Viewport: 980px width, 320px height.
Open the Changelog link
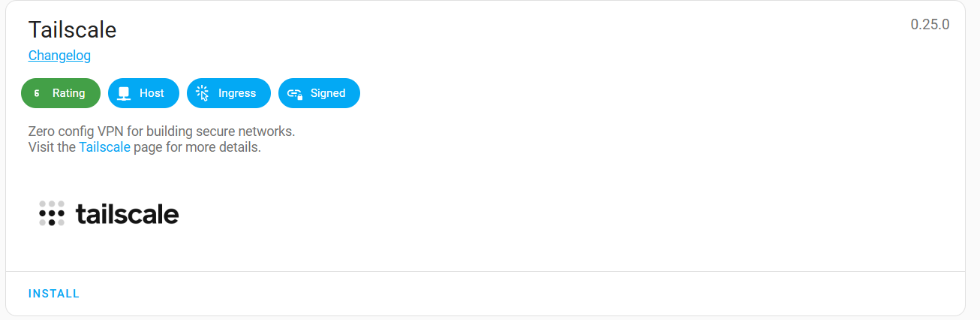[x=59, y=56]
